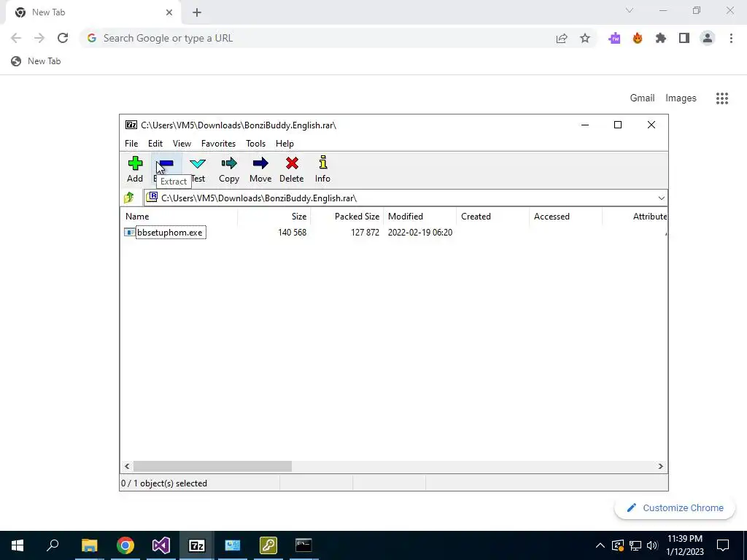Open the Windows Start menu
The width and height of the screenshot is (747, 560).
[x=18, y=545]
